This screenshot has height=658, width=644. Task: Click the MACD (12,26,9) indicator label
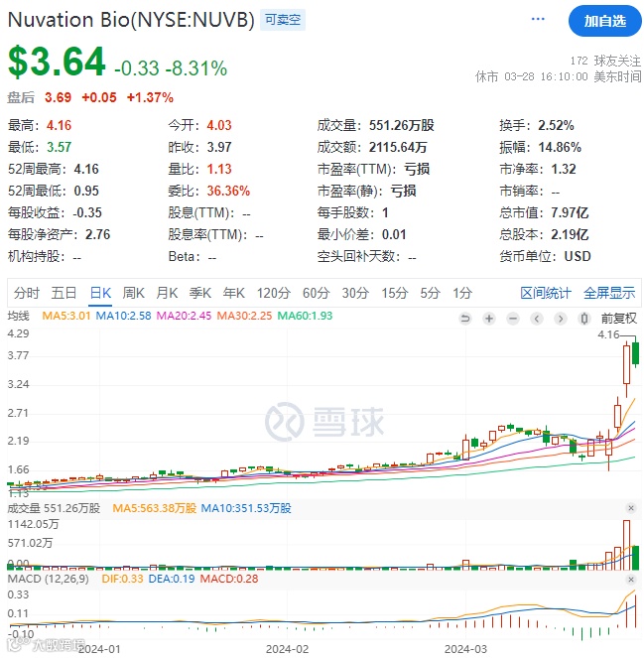[49, 579]
